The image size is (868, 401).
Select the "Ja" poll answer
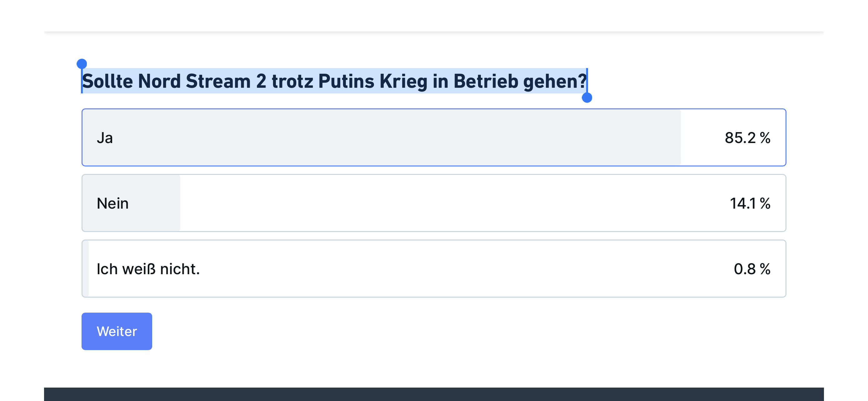[433, 137]
